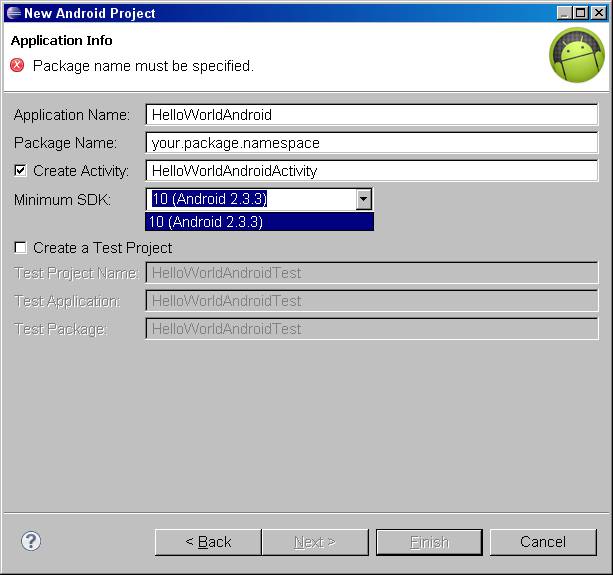Click the Test Project Name field
This screenshot has width=613, height=575.
point(371,272)
